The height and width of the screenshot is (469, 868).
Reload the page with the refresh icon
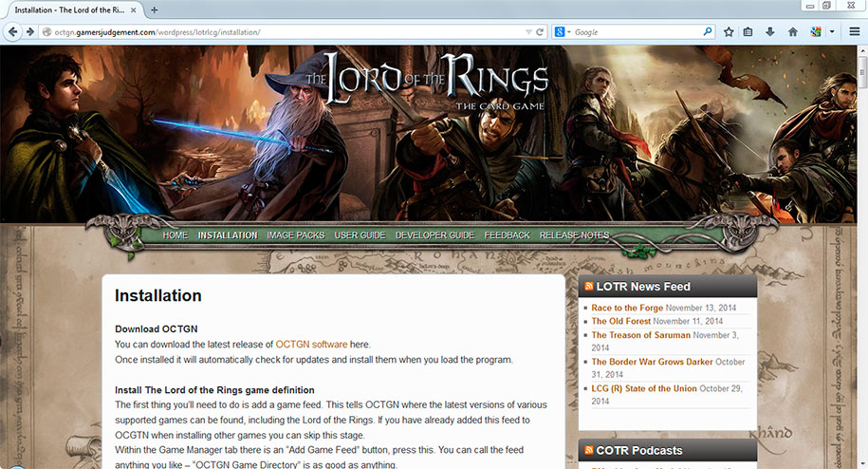(540, 32)
